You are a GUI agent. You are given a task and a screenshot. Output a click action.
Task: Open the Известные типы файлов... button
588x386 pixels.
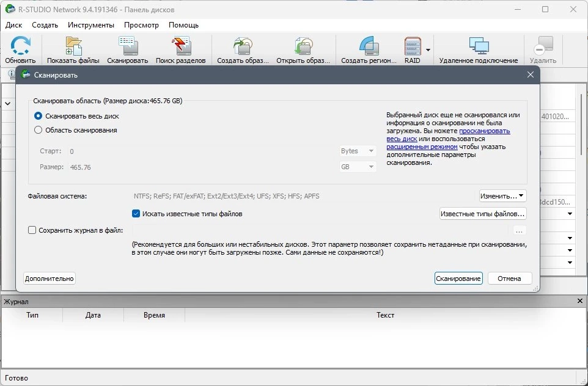(483, 214)
